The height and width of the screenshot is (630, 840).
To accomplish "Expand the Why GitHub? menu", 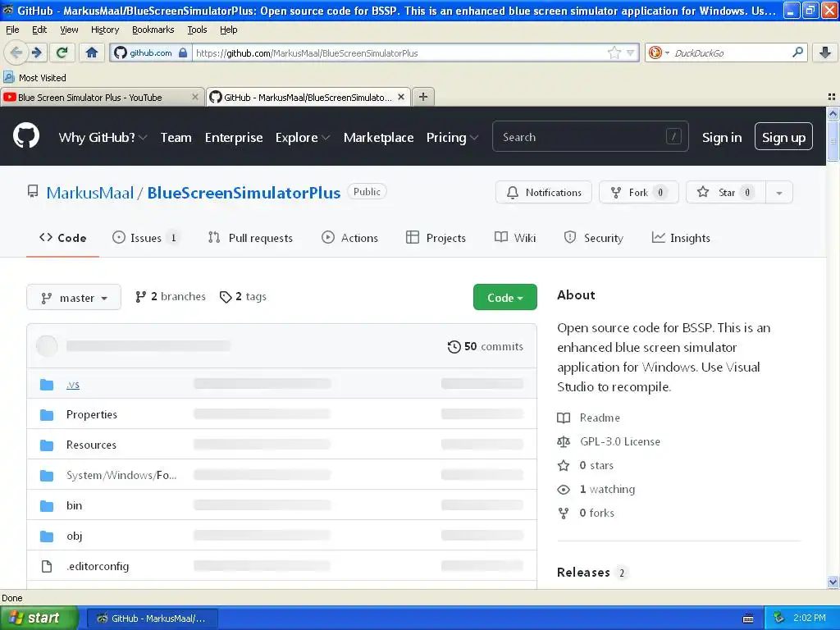I will pyautogui.click(x=103, y=137).
